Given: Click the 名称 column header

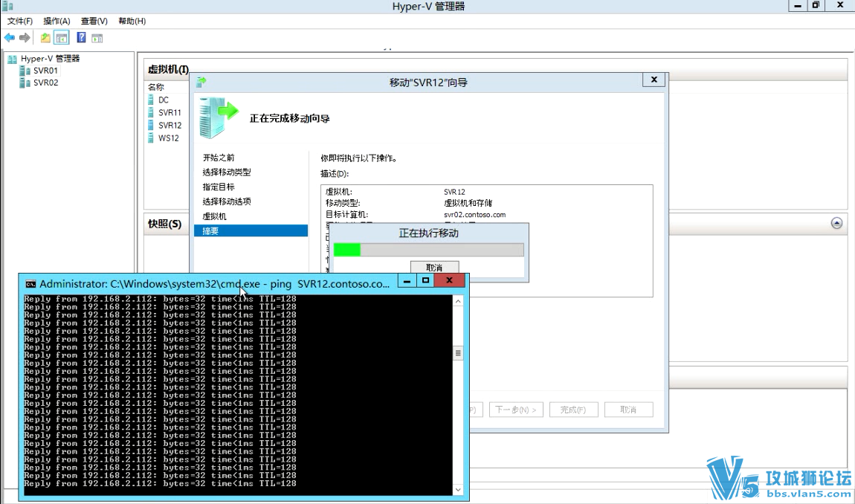Looking at the screenshot, I should (x=156, y=87).
